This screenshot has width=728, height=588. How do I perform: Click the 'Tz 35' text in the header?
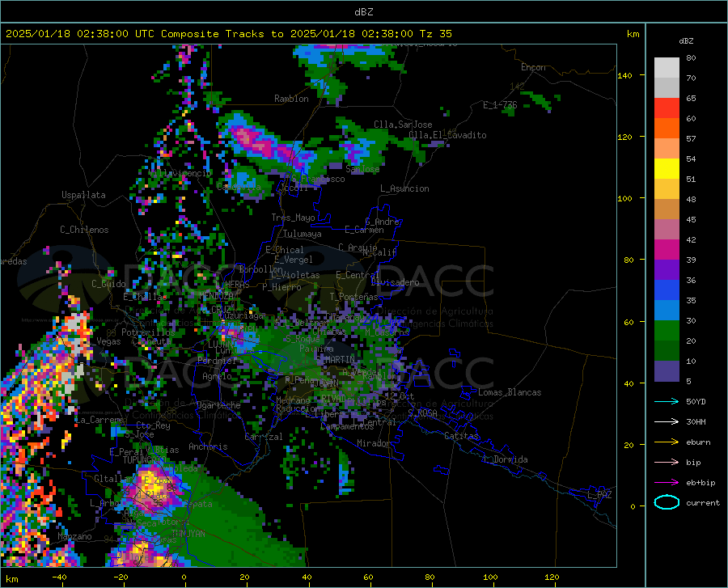435,34
